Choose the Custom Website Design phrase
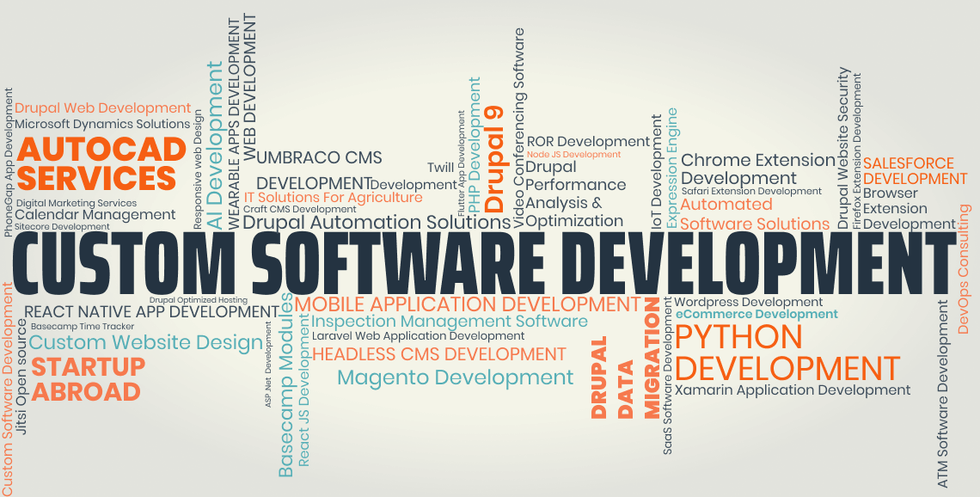 pos(145,342)
